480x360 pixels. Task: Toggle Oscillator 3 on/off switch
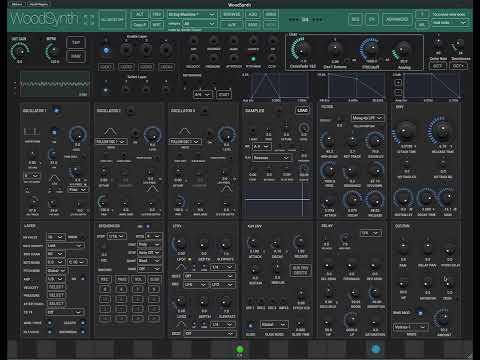205,110
